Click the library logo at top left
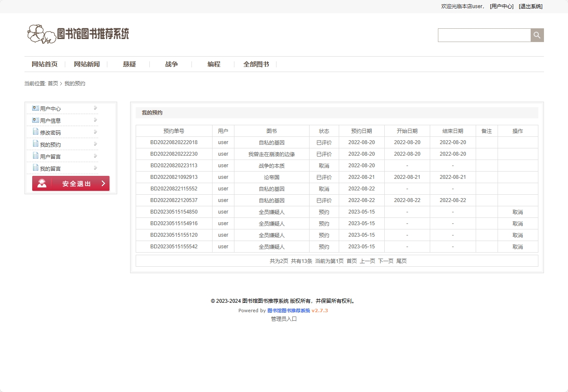This screenshot has width=568, height=392. (x=79, y=34)
